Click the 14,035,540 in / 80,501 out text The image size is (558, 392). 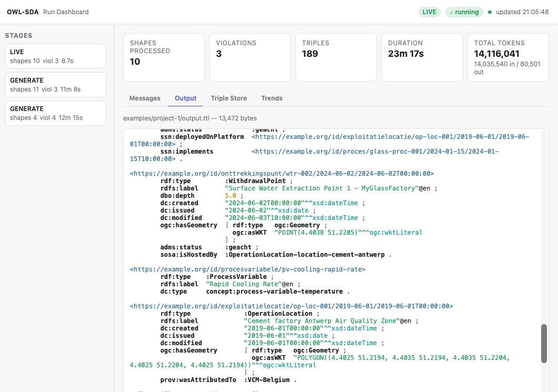coord(507,68)
